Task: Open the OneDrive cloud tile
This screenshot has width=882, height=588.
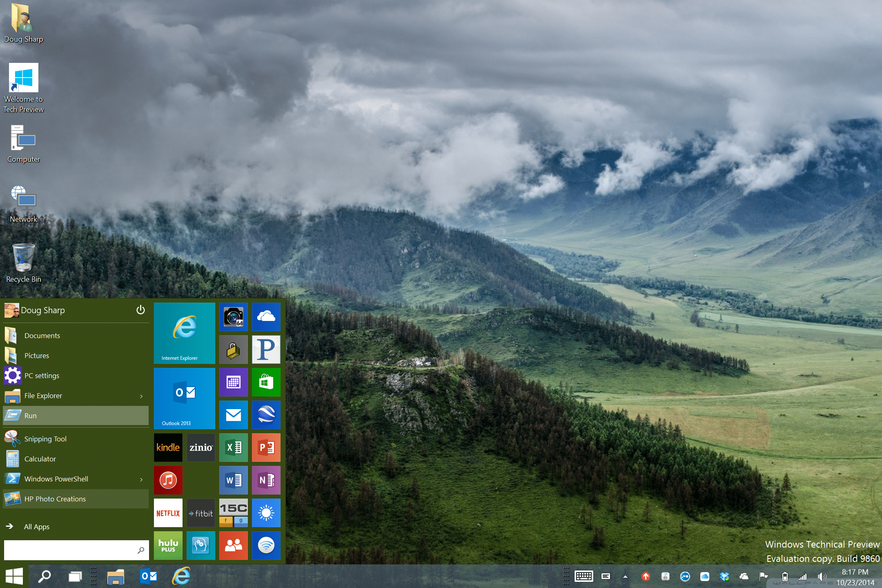Action: 266,317
